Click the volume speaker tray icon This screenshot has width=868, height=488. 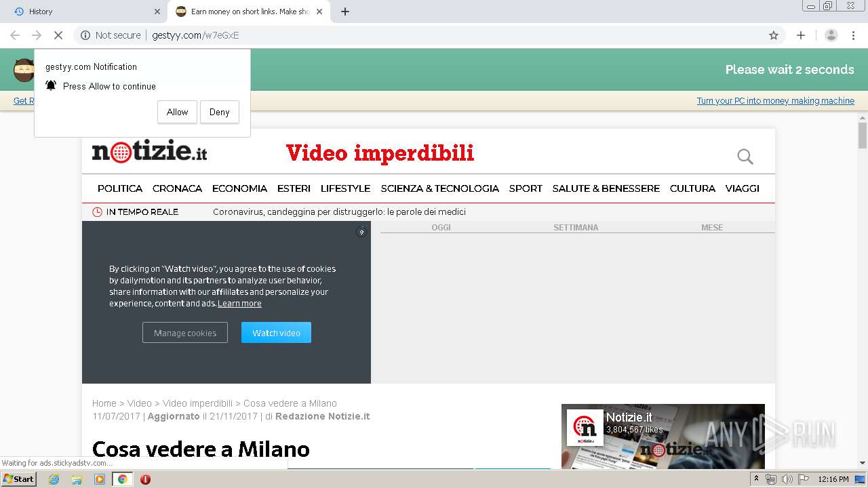coord(787,479)
